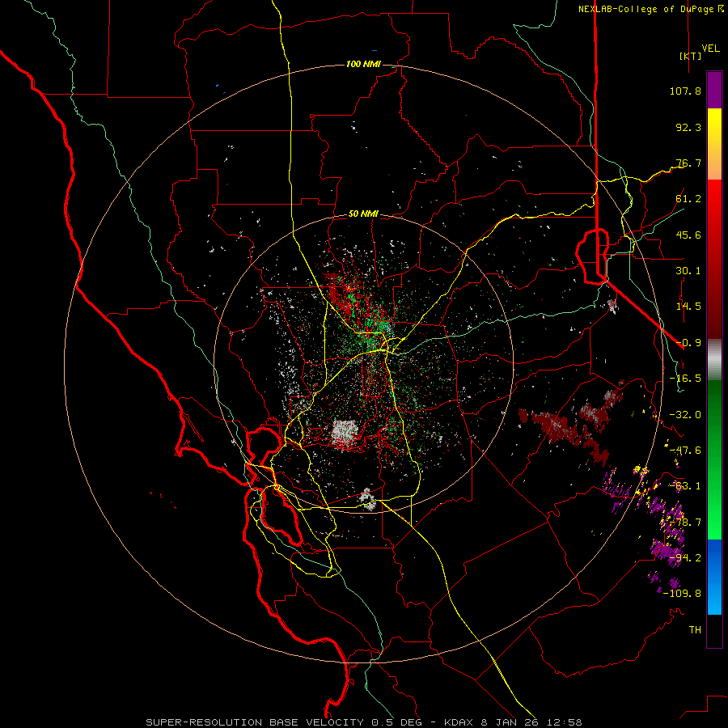Click the 30.1 velocity scale value

688,271
